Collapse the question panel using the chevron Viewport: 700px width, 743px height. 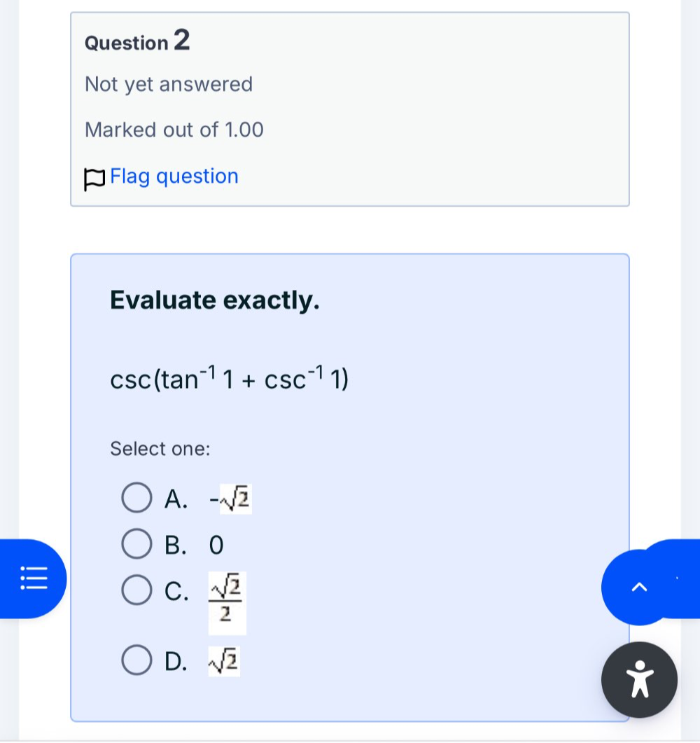(638, 588)
